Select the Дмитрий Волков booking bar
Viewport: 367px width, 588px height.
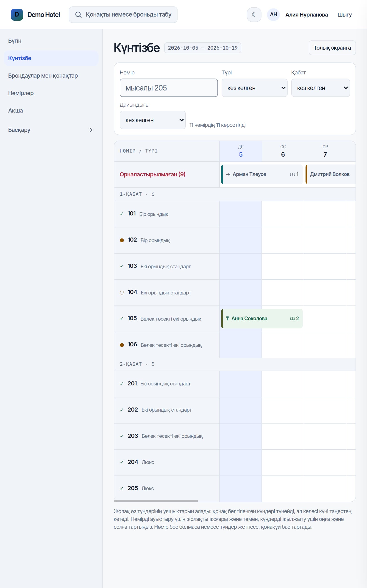click(x=330, y=174)
